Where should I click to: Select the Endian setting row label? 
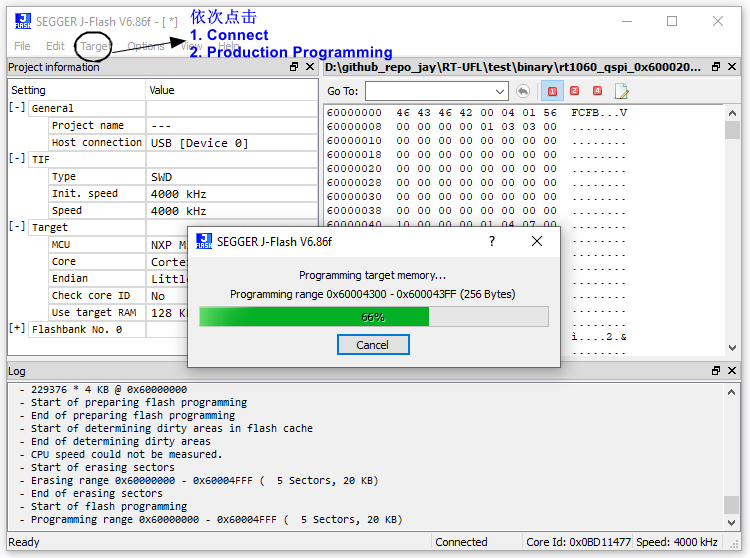click(70, 278)
